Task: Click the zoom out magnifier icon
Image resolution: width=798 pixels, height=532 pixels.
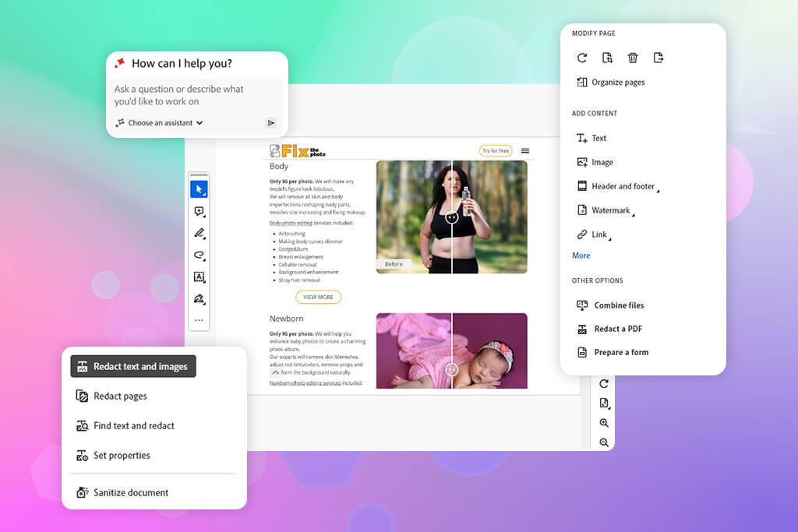Action: pyautogui.click(x=604, y=442)
